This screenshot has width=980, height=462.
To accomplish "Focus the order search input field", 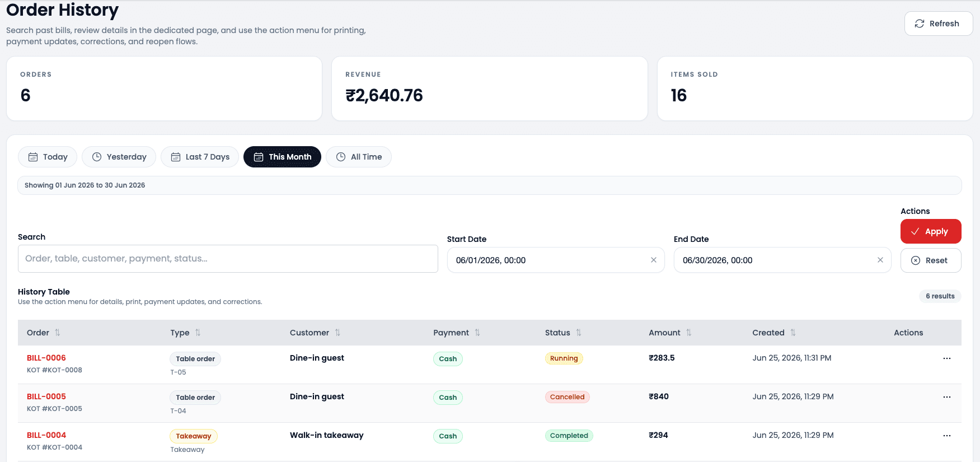I will coord(228,259).
